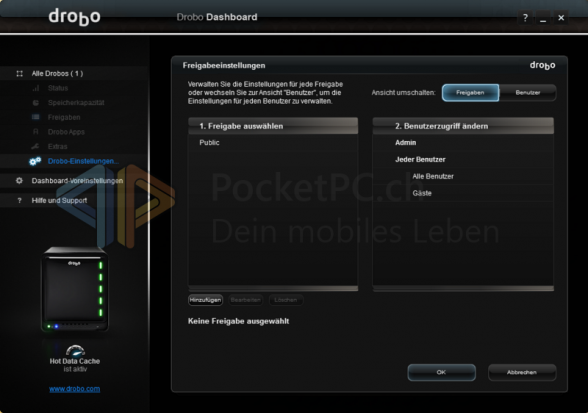This screenshot has width=588, height=413.
Task: Click the 1. Freigabe auswählen header
Action: pyautogui.click(x=273, y=126)
